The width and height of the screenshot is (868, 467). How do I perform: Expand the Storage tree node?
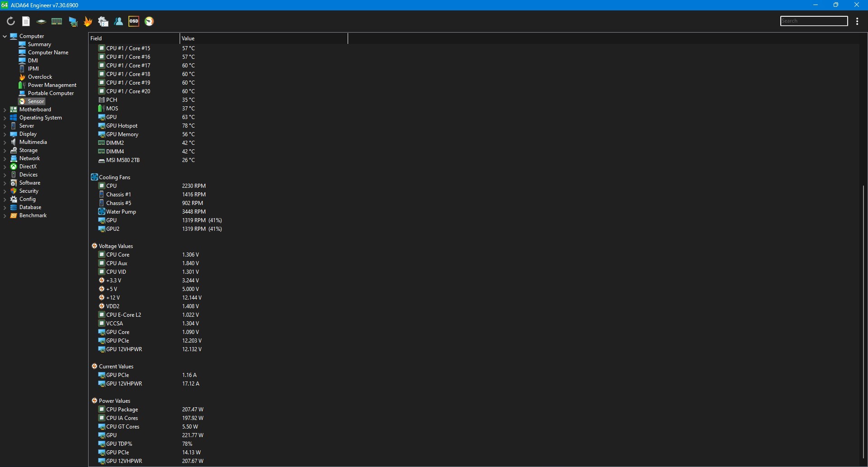tap(5, 150)
